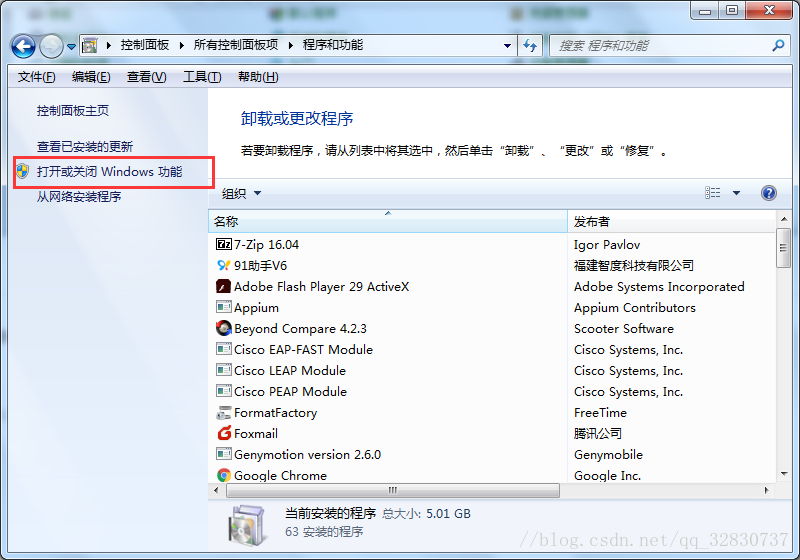Click the Adobe Flash Player icon
The width and height of the screenshot is (800, 560).
coord(223,286)
